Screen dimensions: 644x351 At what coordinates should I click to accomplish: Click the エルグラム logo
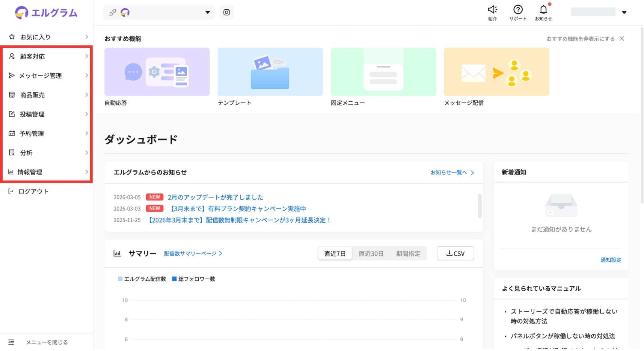[46, 13]
